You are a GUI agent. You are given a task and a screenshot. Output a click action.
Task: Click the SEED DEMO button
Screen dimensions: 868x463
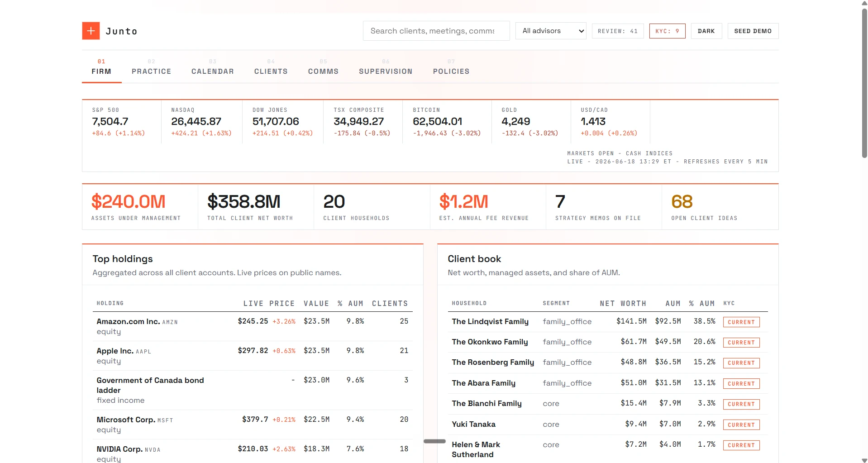coord(753,31)
